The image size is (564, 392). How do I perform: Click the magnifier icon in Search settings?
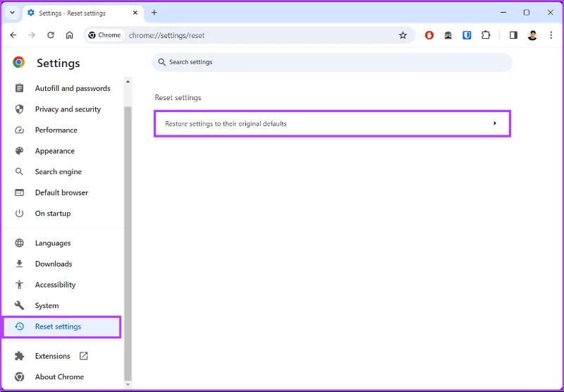point(162,62)
